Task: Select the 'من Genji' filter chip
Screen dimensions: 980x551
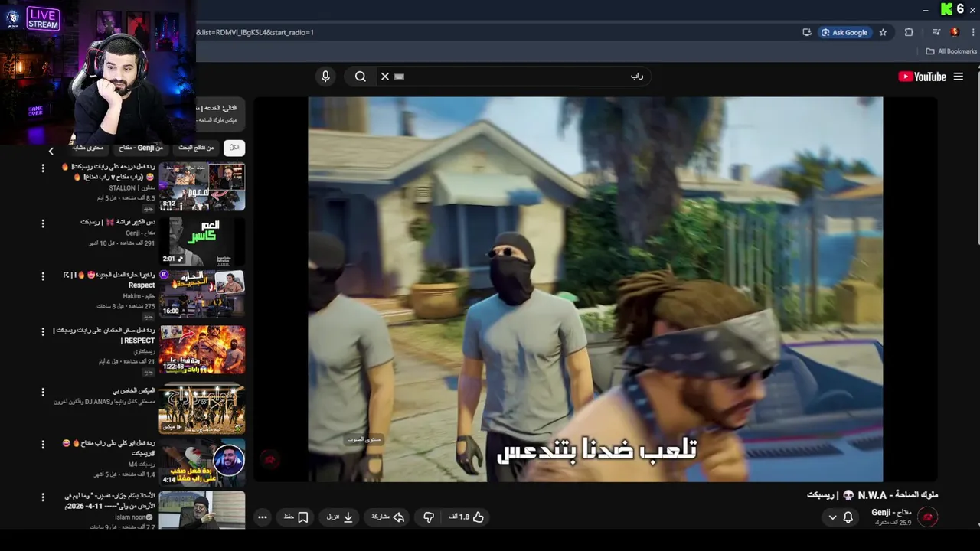Action: (x=141, y=148)
